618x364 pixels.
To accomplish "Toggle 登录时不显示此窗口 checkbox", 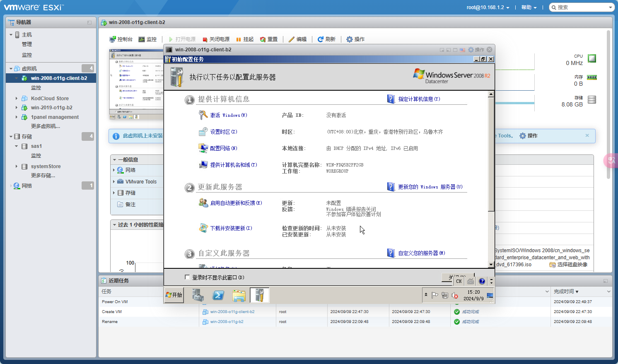I will (187, 277).
